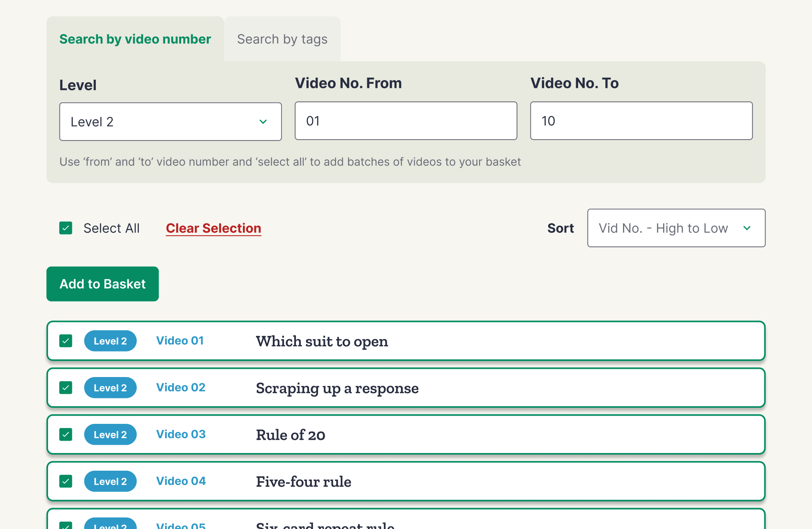Click the Video 04 link

pos(181,481)
